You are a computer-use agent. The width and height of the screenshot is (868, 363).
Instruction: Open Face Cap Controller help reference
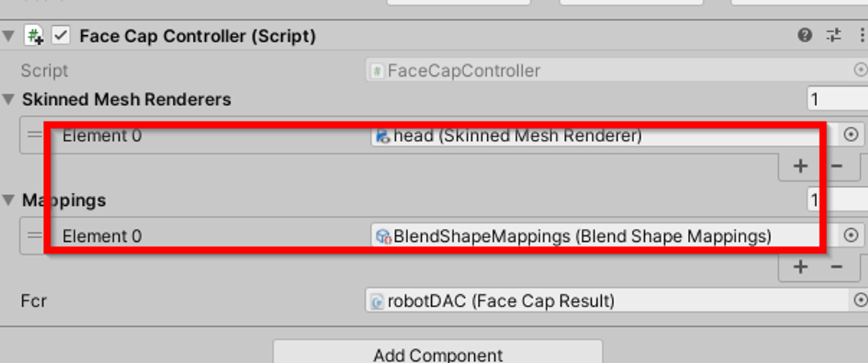(x=805, y=35)
